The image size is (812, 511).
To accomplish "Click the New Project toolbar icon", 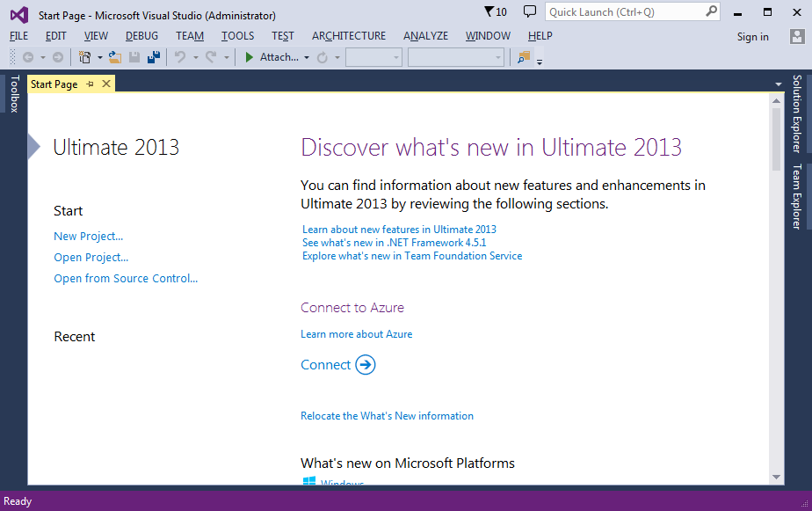I will coord(84,57).
